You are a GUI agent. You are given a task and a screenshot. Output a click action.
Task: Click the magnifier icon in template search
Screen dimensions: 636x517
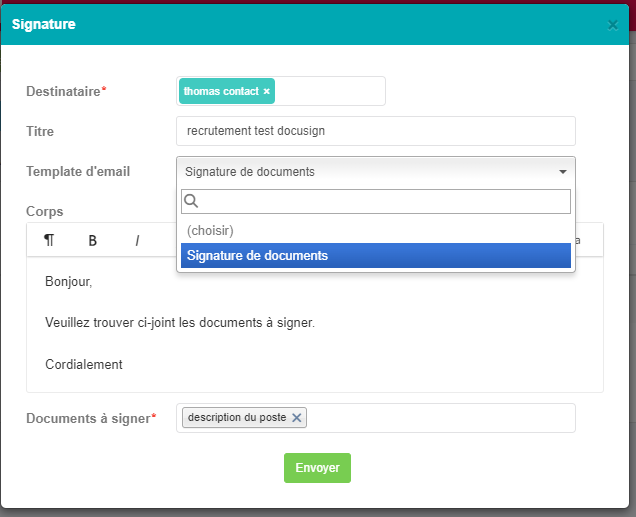point(191,201)
